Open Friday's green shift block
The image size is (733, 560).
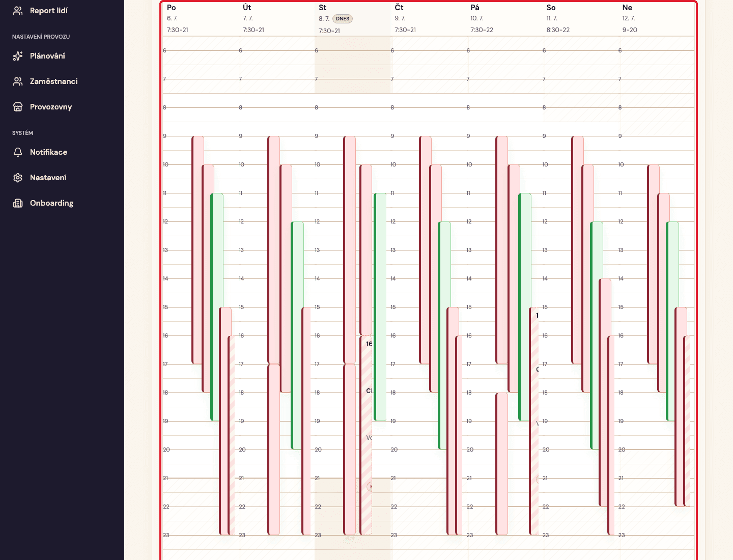(525, 307)
